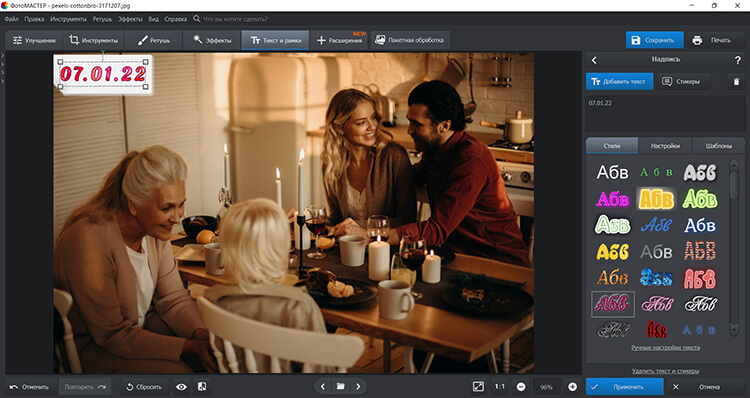The image size is (750, 398).
Task: Choose white-green bubble Абв style
Action: (x=613, y=224)
